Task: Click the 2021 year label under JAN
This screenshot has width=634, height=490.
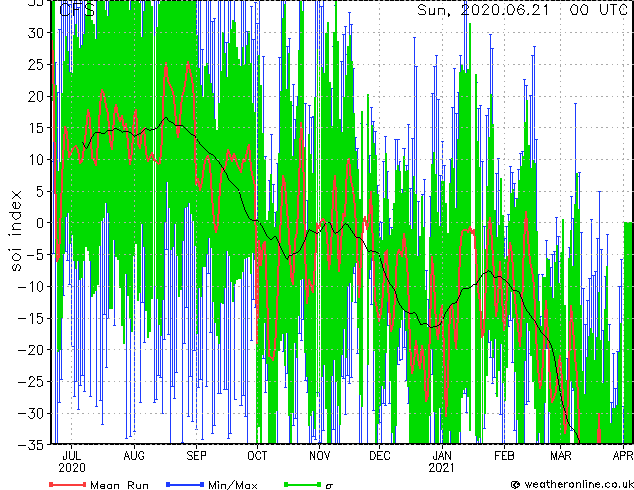Action: point(442,468)
